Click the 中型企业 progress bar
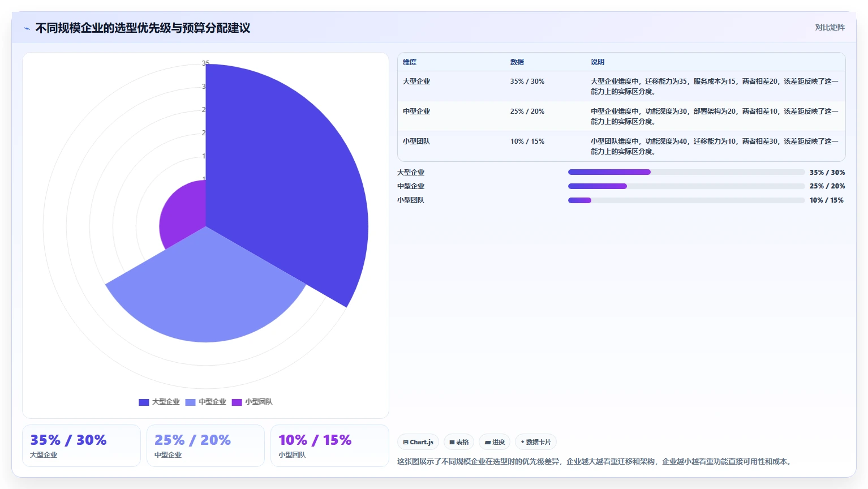Viewport: 868px width, 489px height. (686, 186)
